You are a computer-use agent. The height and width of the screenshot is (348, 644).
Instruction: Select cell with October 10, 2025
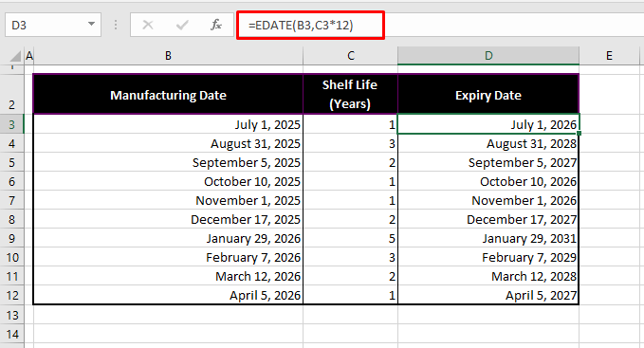point(169,181)
